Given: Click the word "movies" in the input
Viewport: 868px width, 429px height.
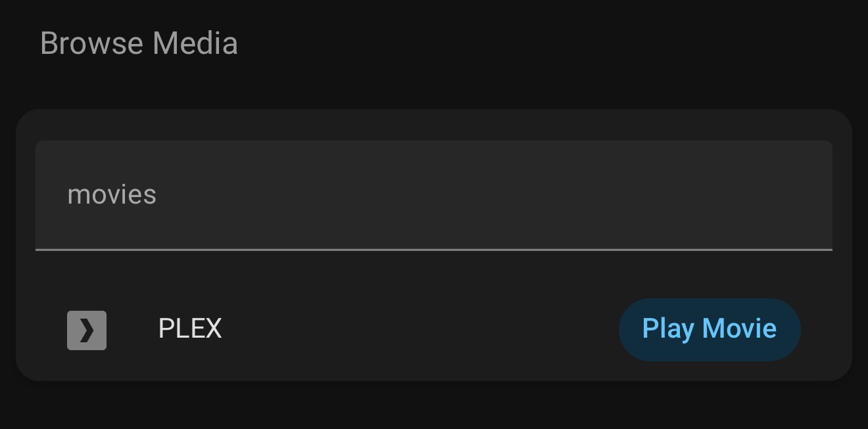Looking at the screenshot, I should pos(112,195).
